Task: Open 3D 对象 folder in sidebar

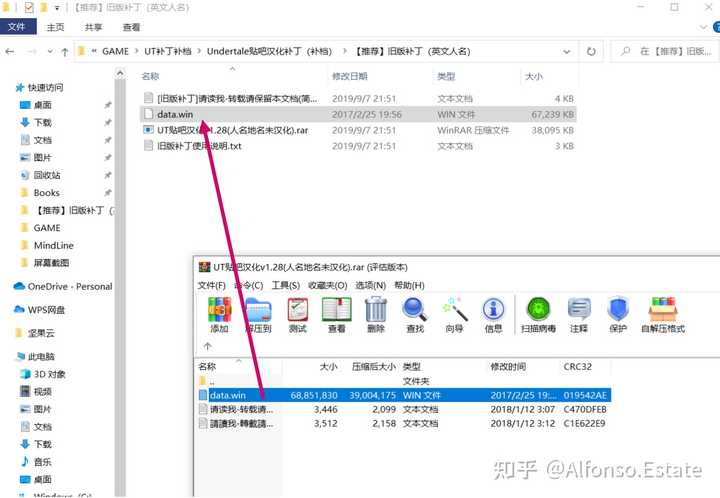Action: click(x=43, y=374)
